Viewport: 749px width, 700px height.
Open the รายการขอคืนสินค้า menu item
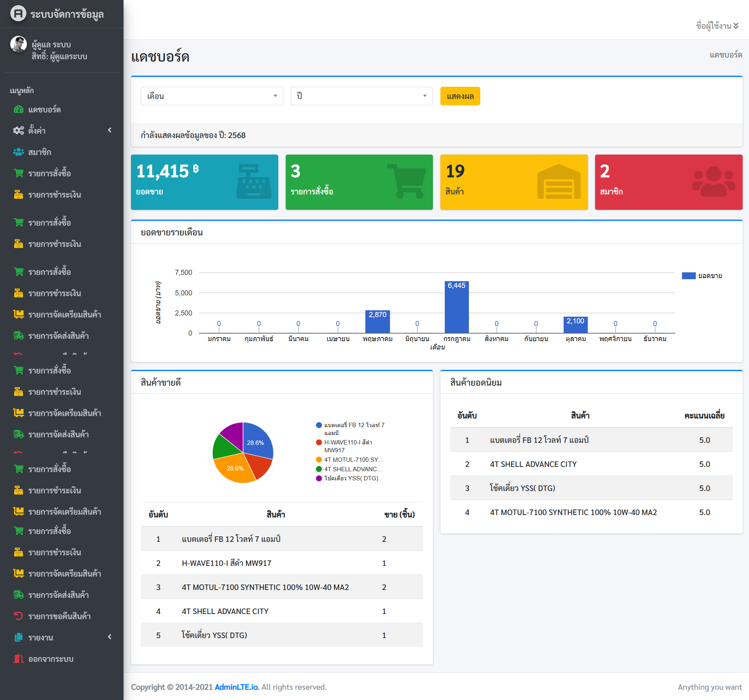point(59,616)
